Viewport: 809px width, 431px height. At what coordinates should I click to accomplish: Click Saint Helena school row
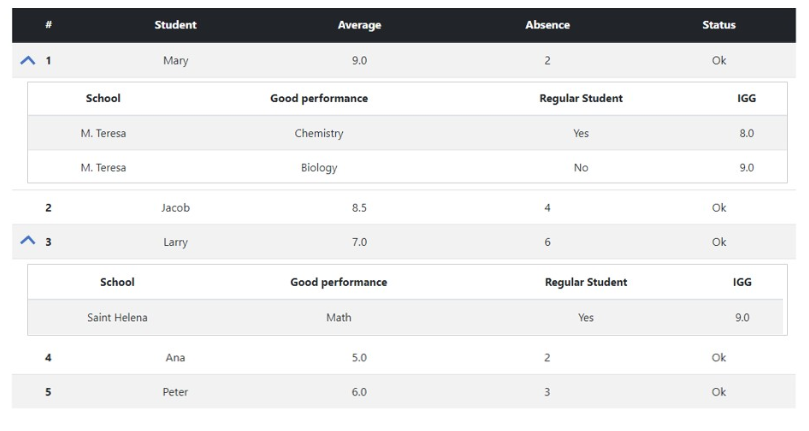117,318
